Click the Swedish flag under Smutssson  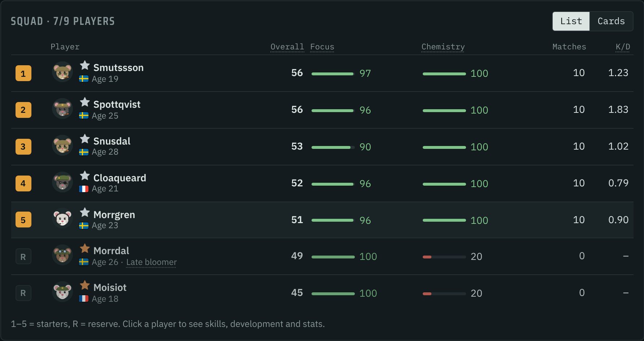84,79
